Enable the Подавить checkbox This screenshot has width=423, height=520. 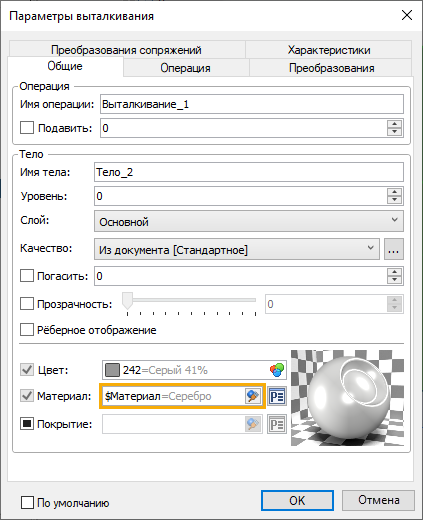(x=27, y=128)
